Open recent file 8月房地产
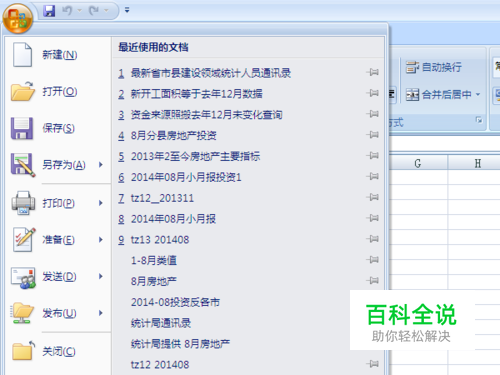This screenshot has height=375, width=500. coord(154,281)
